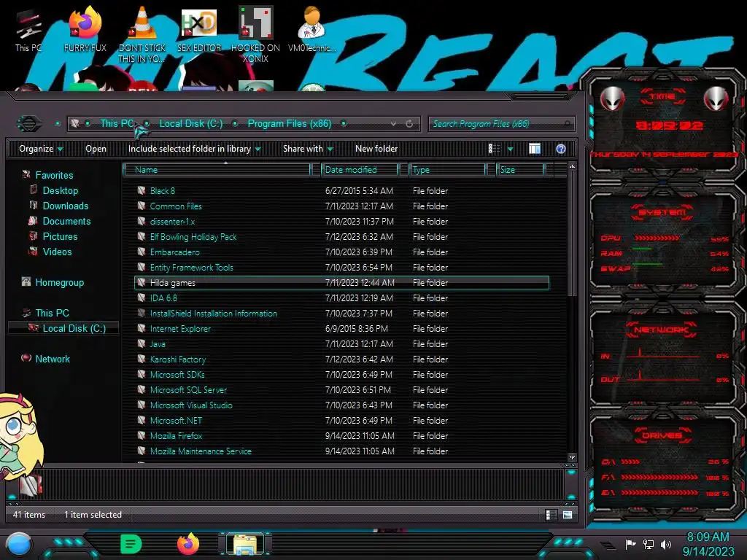The height and width of the screenshot is (560, 747).
Task: Click the Network icon in navigation pane
Action: (26, 358)
